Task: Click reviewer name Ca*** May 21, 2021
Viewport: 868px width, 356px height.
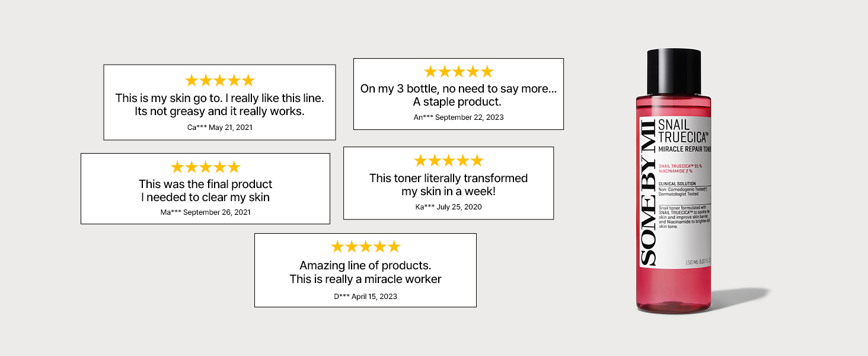Action: click(x=219, y=128)
